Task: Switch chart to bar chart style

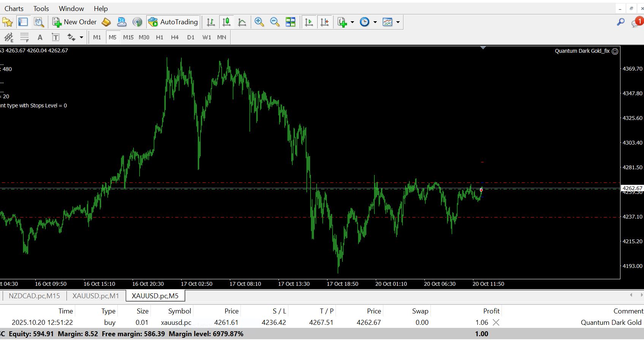Action: pos(211,22)
